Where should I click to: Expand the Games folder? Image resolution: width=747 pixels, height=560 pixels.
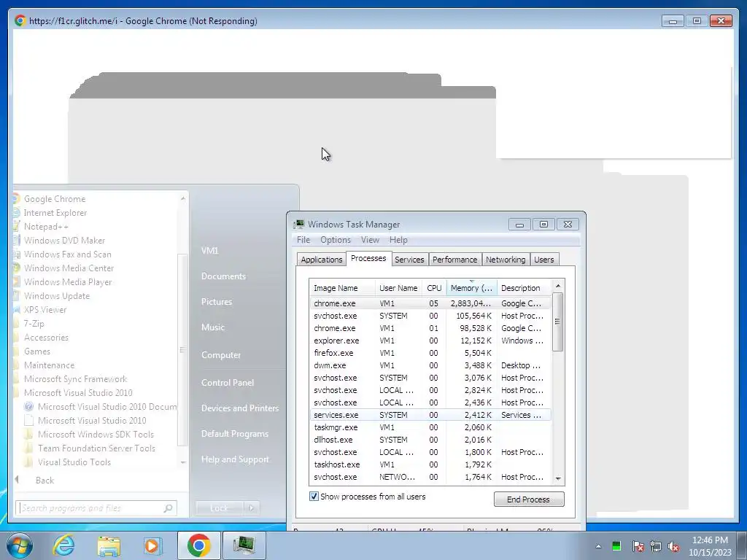tap(36, 351)
